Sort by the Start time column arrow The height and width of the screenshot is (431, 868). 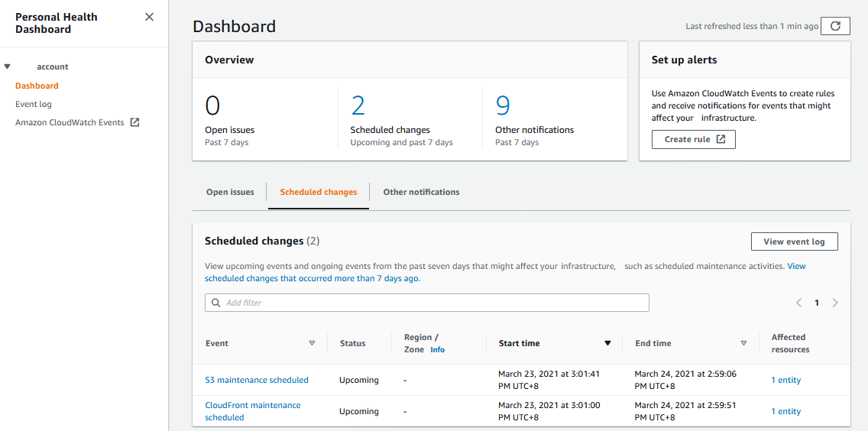[x=607, y=343]
